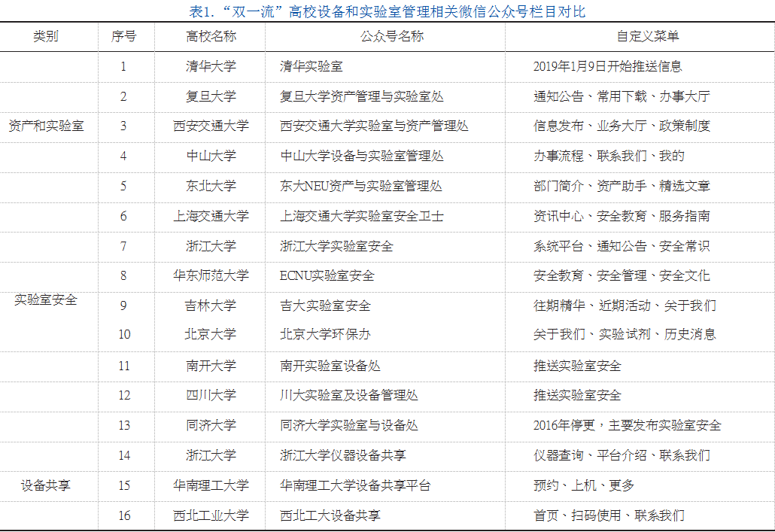Click the university cell 同济大学

click(x=211, y=425)
